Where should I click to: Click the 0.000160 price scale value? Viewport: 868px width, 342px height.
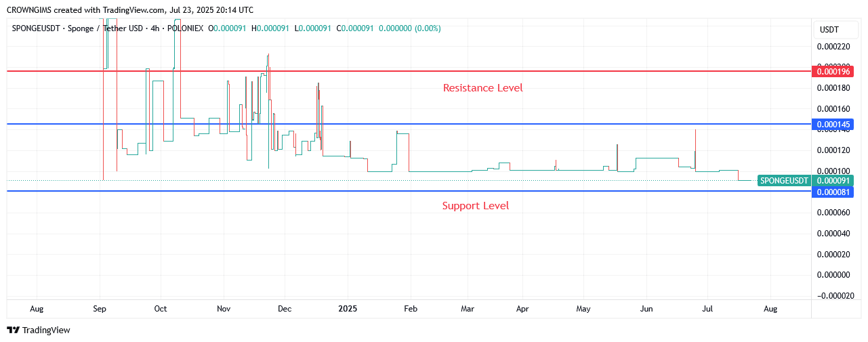click(x=833, y=109)
